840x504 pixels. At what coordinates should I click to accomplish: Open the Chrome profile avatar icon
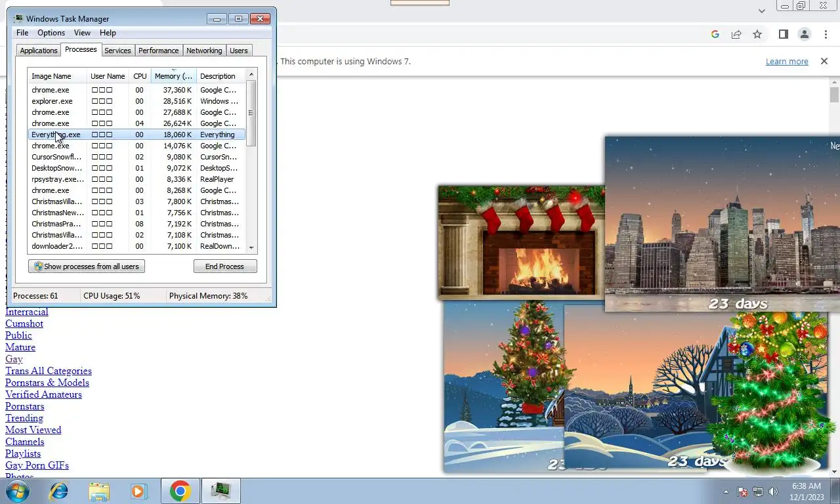804,34
